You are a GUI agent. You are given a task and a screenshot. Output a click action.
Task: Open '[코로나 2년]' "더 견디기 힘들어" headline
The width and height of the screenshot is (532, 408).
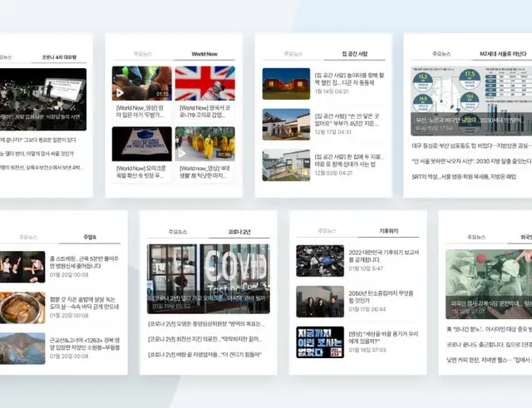[205, 355]
